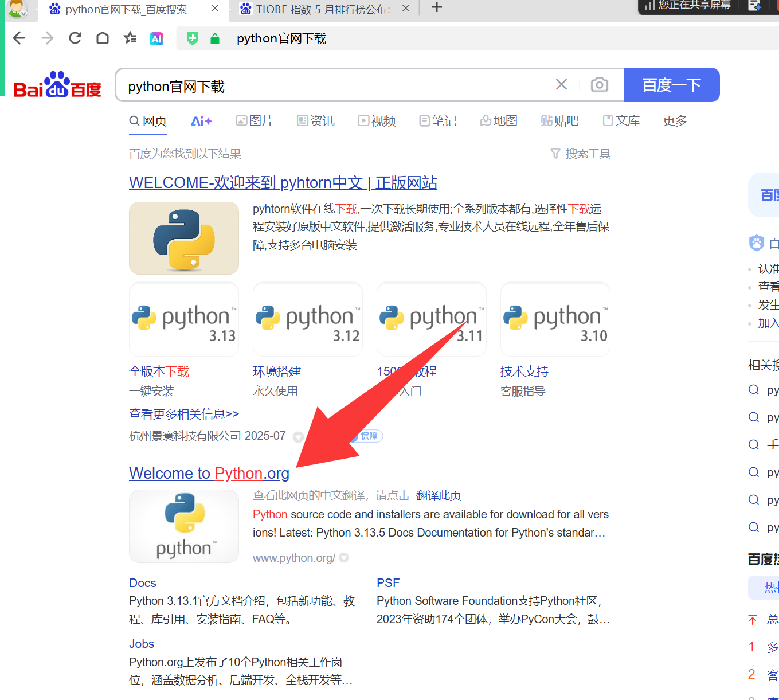Image resolution: width=779 pixels, height=700 pixels.
Task: Click the python 3.10 thumbnail
Action: (555, 319)
